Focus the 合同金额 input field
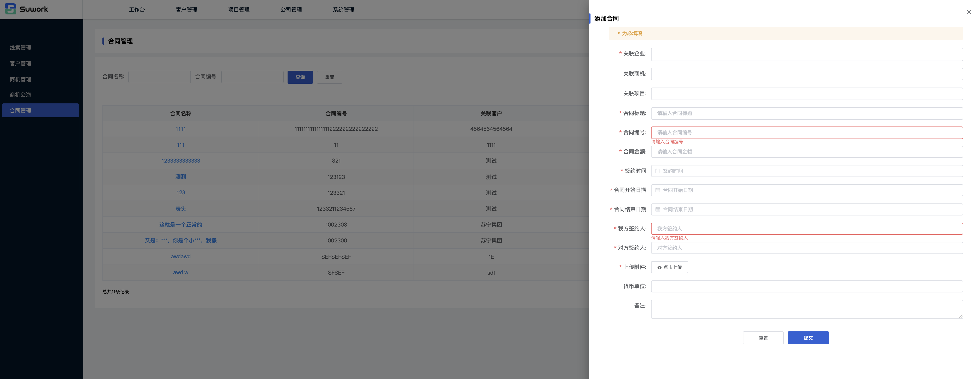 (x=806, y=152)
